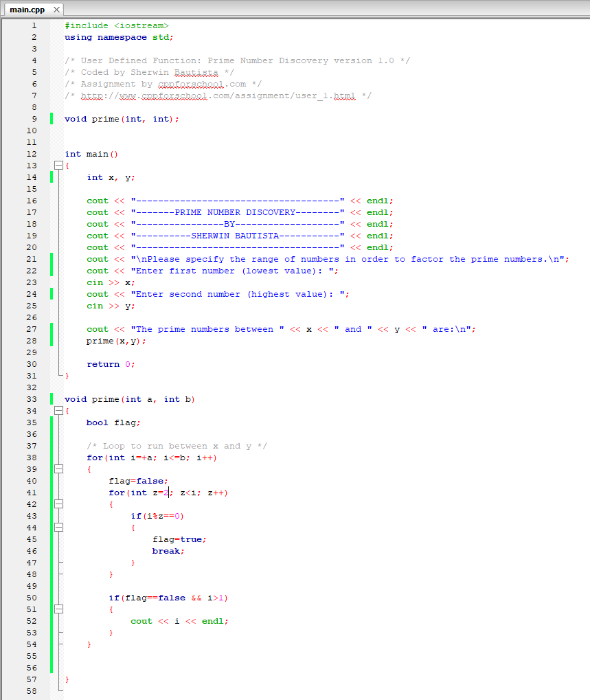Click the 'cin >> y;' statement
This screenshot has width=590, height=700.
pos(111,306)
